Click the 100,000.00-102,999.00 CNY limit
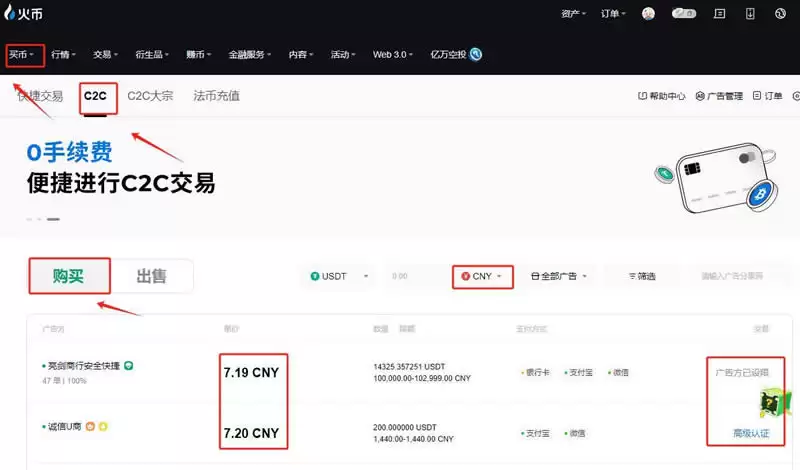800x470 pixels. pos(422,378)
